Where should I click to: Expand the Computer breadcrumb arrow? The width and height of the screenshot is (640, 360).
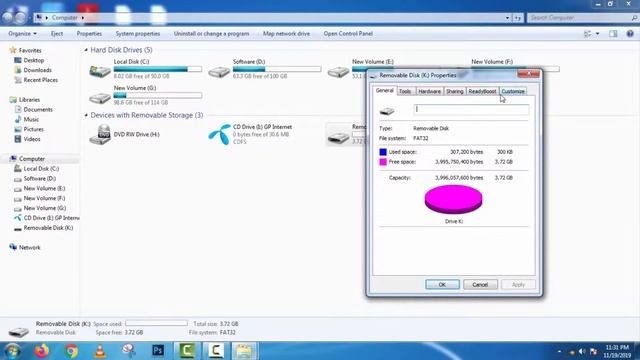click(x=83, y=18)
